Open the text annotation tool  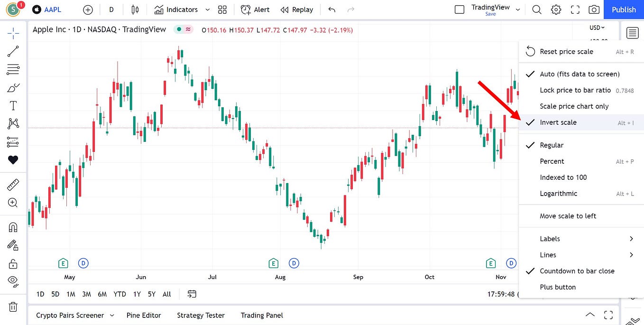tap(13, 105)
